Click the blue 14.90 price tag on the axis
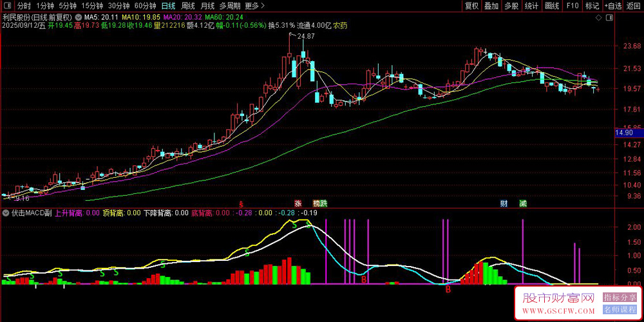This screenshot has height=322, width=644. pyautogui.click(x=629, y=133)
